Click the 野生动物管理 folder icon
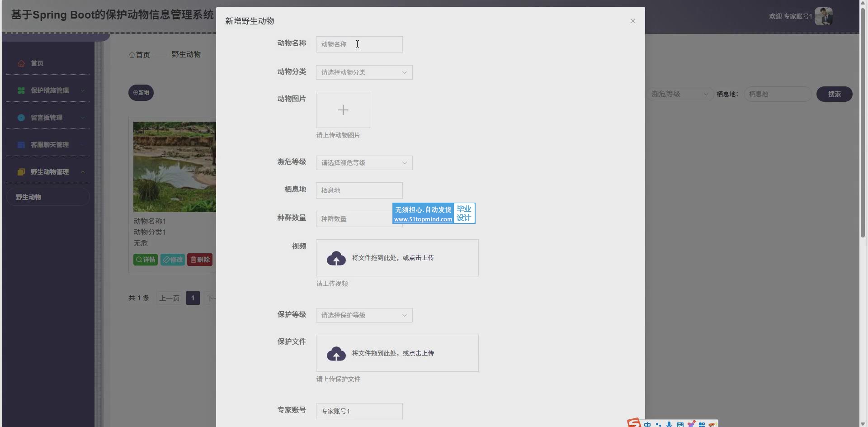The width and height of the screenshot is (868, 427). pos(21,172)
